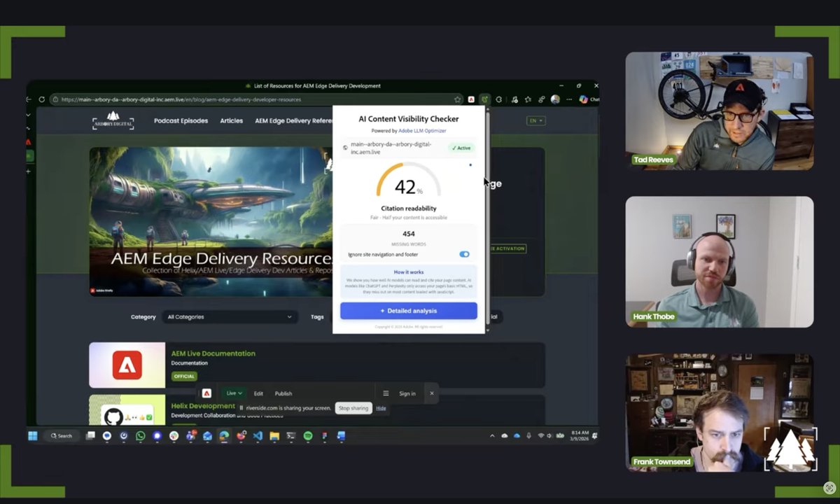
Task: Hide the screen sharing notice
Action: coord(381,408)
